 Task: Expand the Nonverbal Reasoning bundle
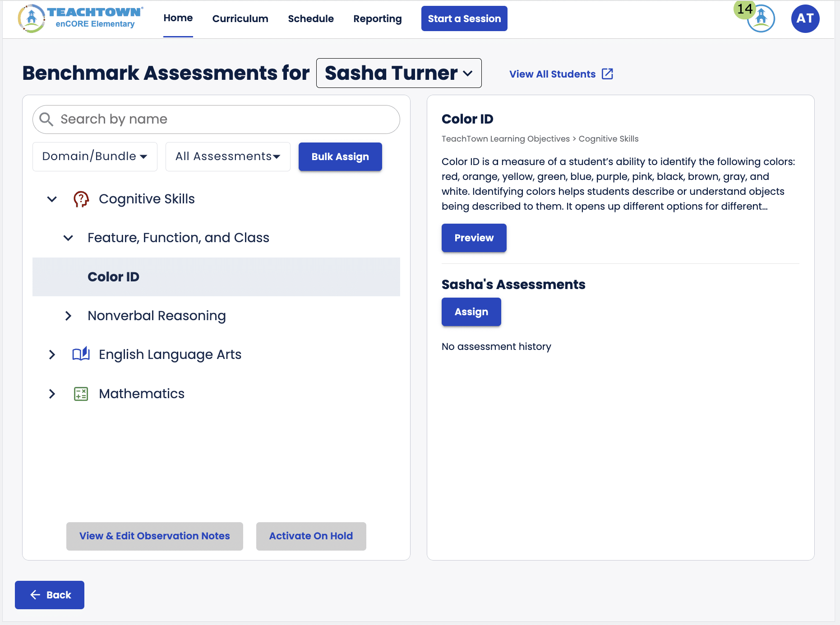[68, 316]
